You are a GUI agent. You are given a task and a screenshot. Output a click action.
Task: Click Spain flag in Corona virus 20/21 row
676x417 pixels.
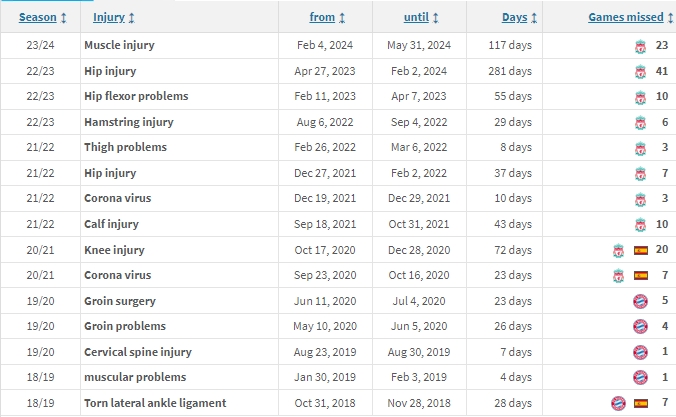[x=641, y=276]
